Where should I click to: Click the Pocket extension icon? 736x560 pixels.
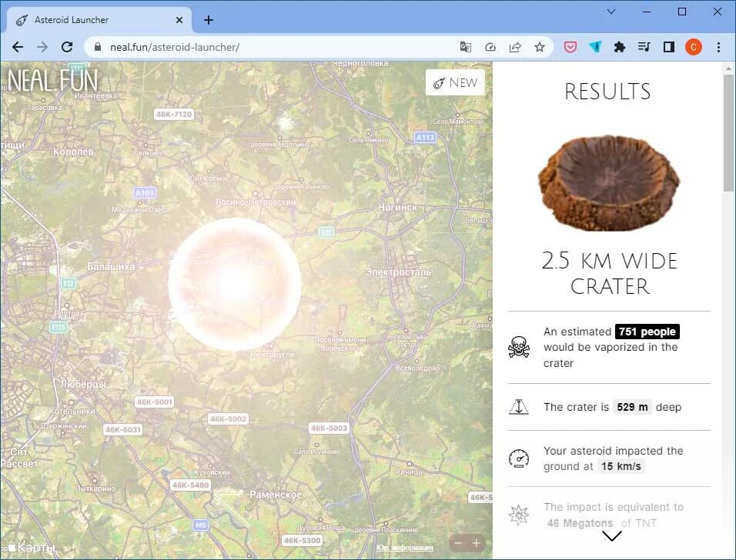pyautogui.click(x=570, y=47)
